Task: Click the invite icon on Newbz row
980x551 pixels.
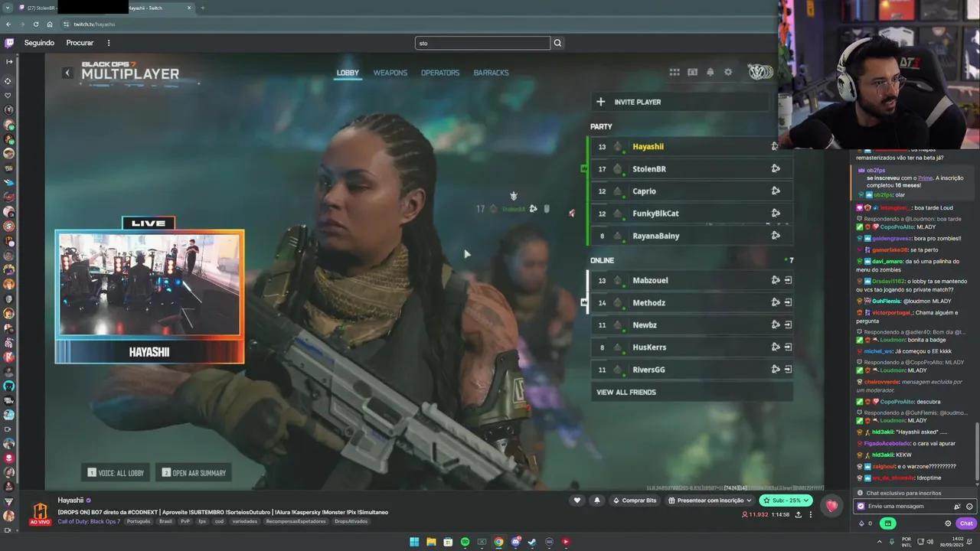Action: [776, 324]
